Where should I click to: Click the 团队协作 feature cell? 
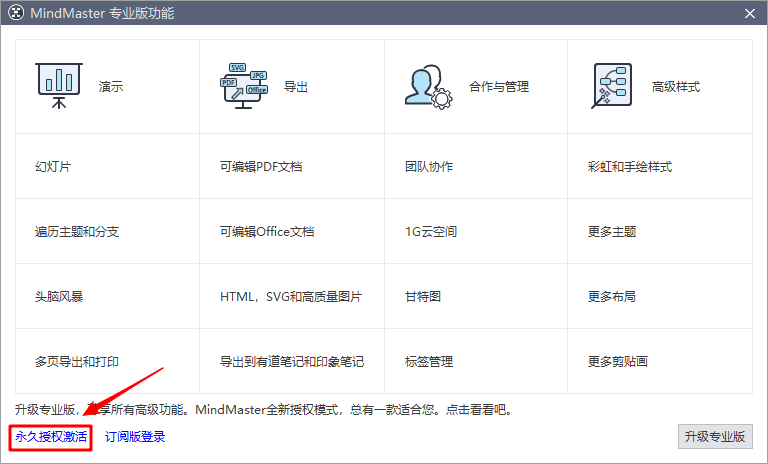point(476,166)
